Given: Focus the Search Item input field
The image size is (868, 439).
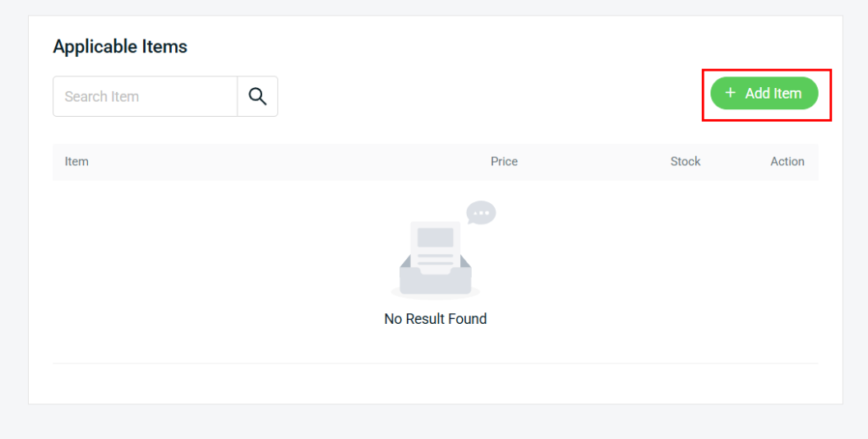Looking at the screenshot, I should point(145,96).
